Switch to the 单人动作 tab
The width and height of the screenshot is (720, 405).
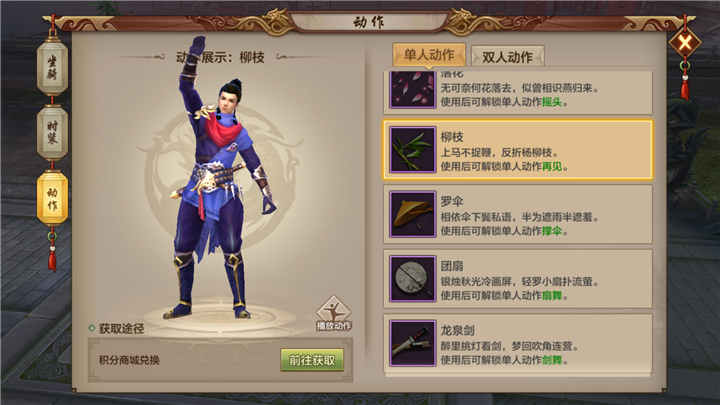[429, 55]
